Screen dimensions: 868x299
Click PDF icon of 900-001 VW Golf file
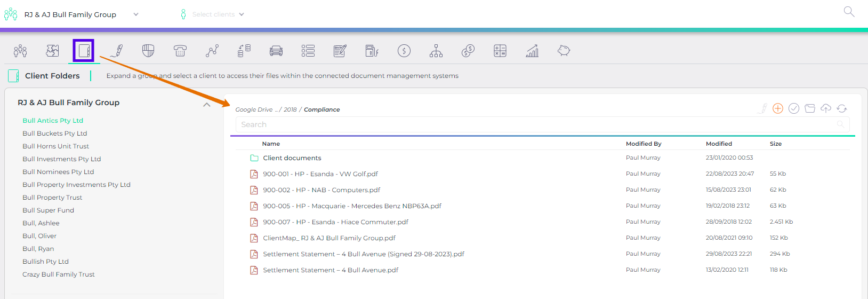click(x=254, y=174)
